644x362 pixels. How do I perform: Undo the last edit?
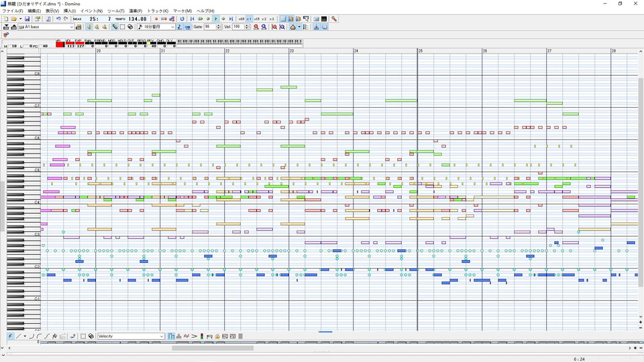(58, 19)
